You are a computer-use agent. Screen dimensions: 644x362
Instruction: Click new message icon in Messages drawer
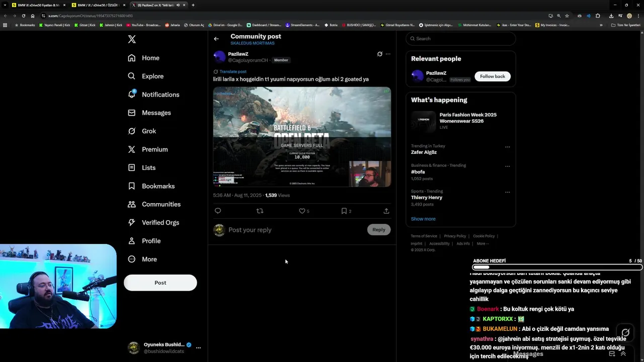point(612,354)
